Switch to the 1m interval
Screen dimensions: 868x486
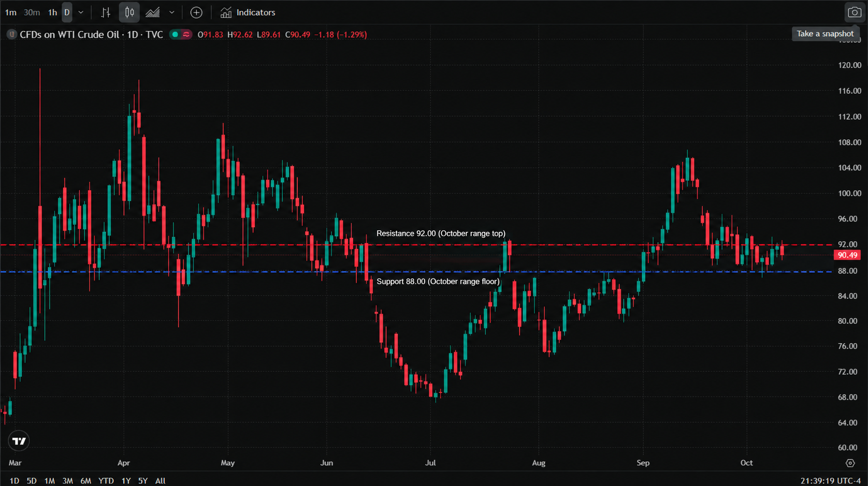(x=10, y=12)
